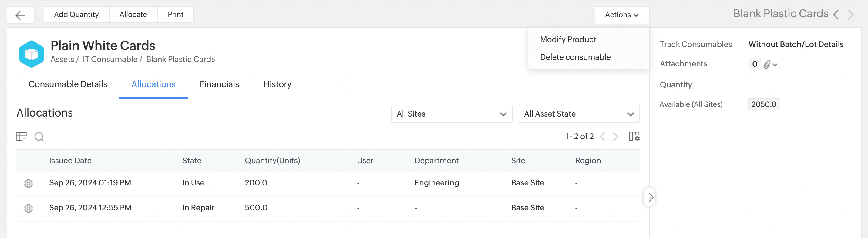Open the table view settings icon
This screenshot has width=868, height=238.
22,137
